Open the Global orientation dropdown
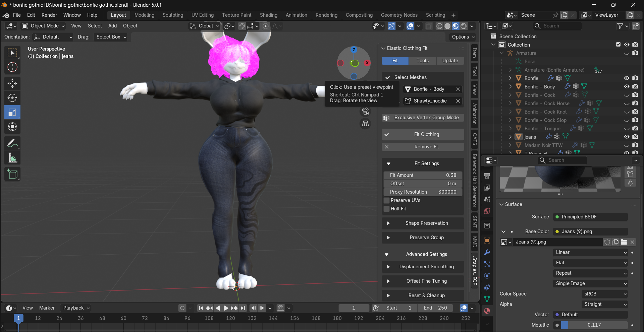The width and height of the screenshot is (644, 332). pos(204,26)
